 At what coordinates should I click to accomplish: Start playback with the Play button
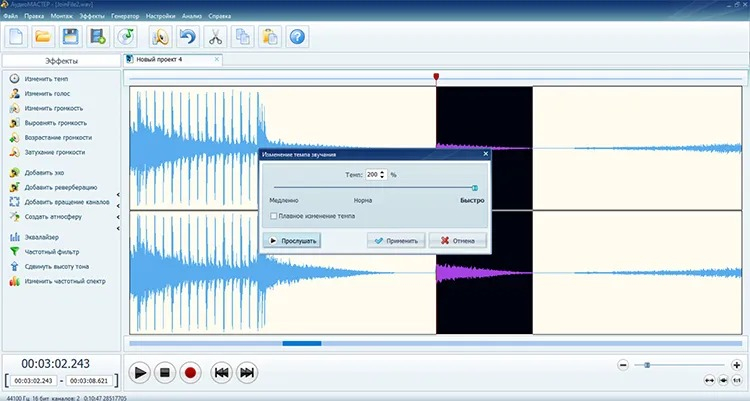[x=140, y=372]
